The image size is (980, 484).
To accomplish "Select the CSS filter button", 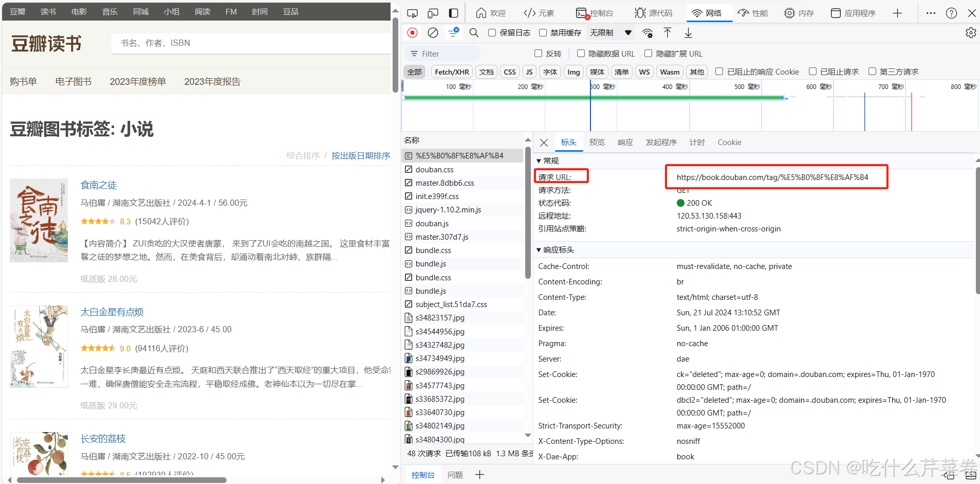I will pyautogui.click(x=509, y=72).
